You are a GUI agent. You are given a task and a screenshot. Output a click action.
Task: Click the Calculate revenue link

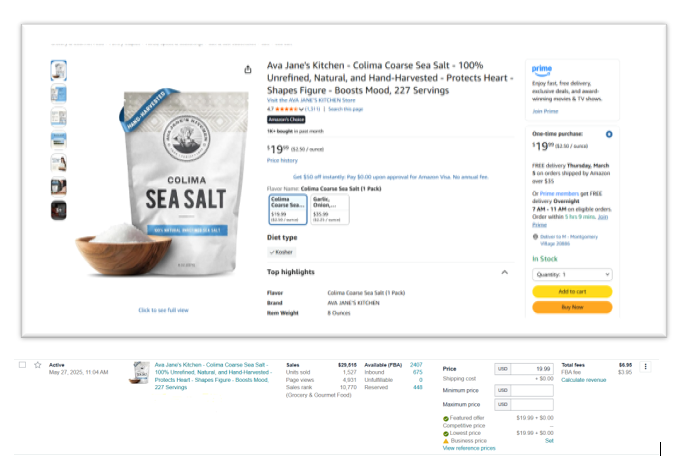tap(583, 380)
